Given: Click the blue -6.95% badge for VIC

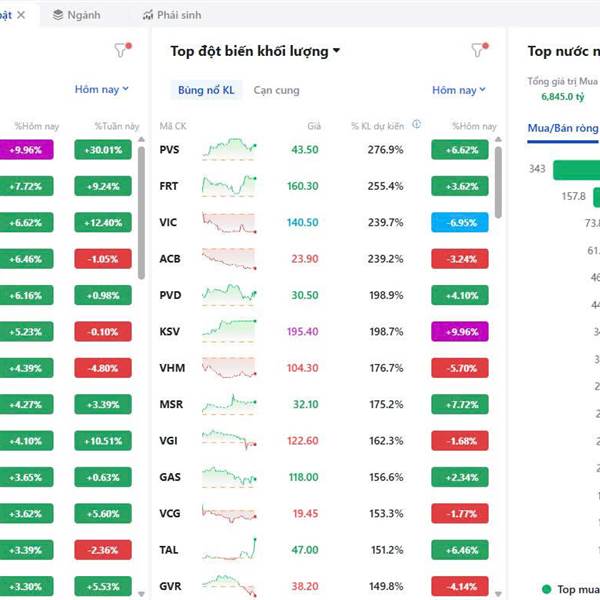Looking at the screenshot, I should [460, 222].
